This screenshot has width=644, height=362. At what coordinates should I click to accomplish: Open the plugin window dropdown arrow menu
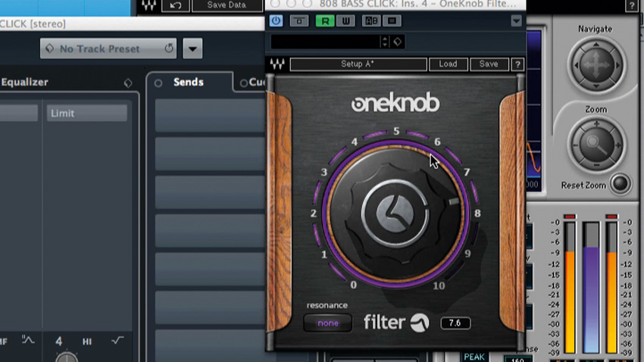point(516,20)
